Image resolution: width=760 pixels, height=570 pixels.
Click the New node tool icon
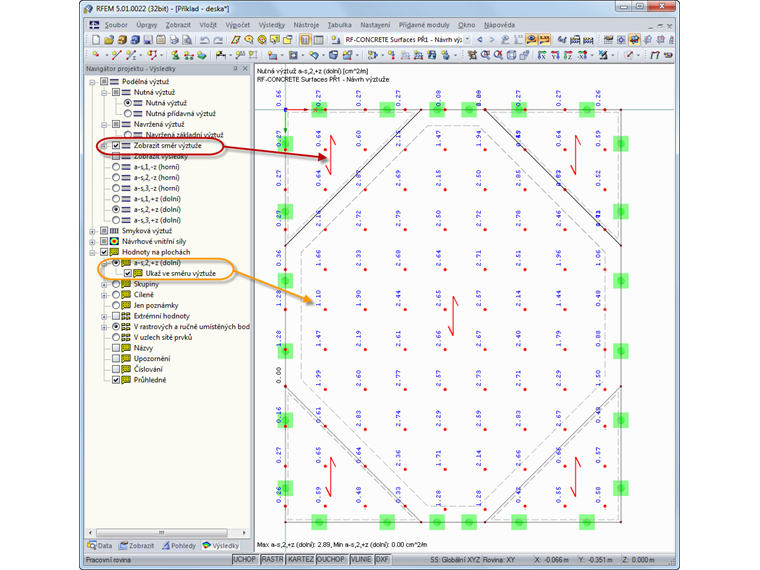[96, 54]
